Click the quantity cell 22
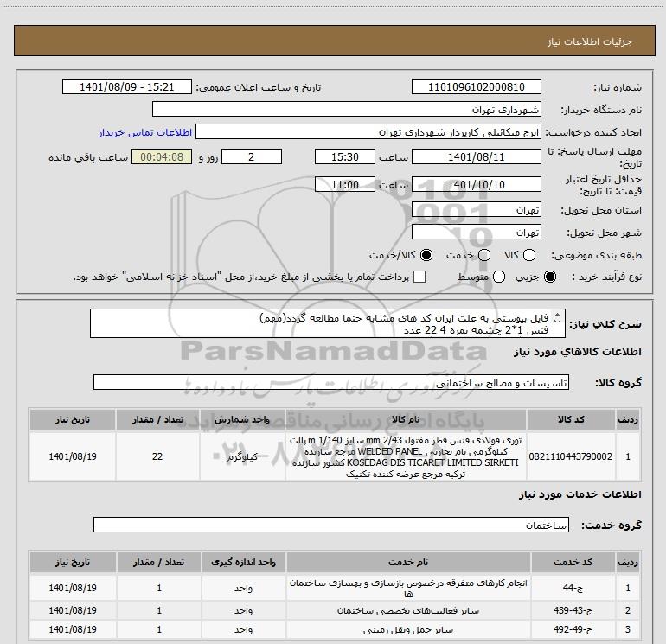This screenshot has width=666, height=644. coord(157,456)
